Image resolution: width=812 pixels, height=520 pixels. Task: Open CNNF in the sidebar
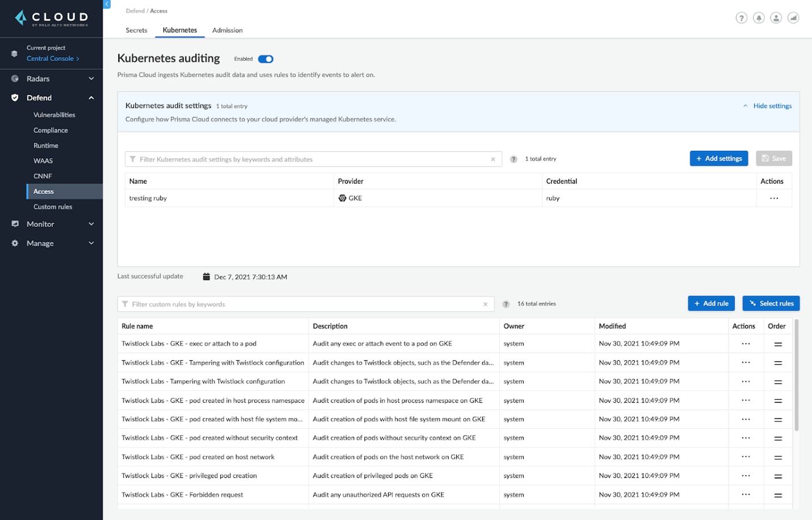(x=43, y=176)
